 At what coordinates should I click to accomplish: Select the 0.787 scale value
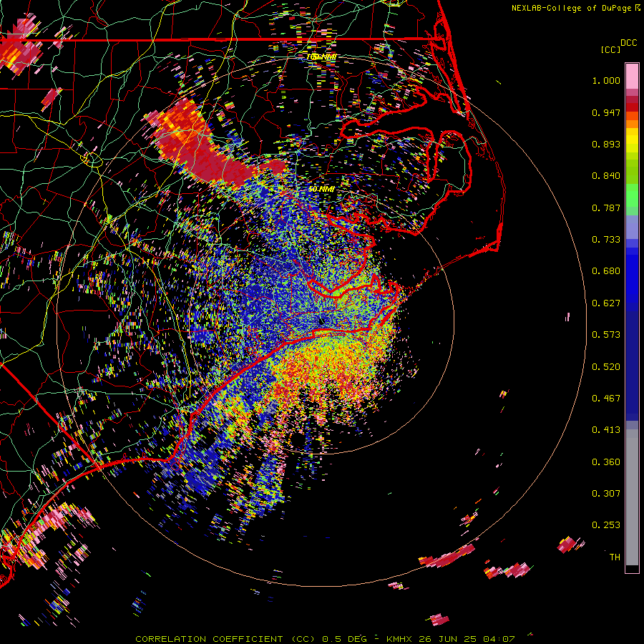click(606, 208)
